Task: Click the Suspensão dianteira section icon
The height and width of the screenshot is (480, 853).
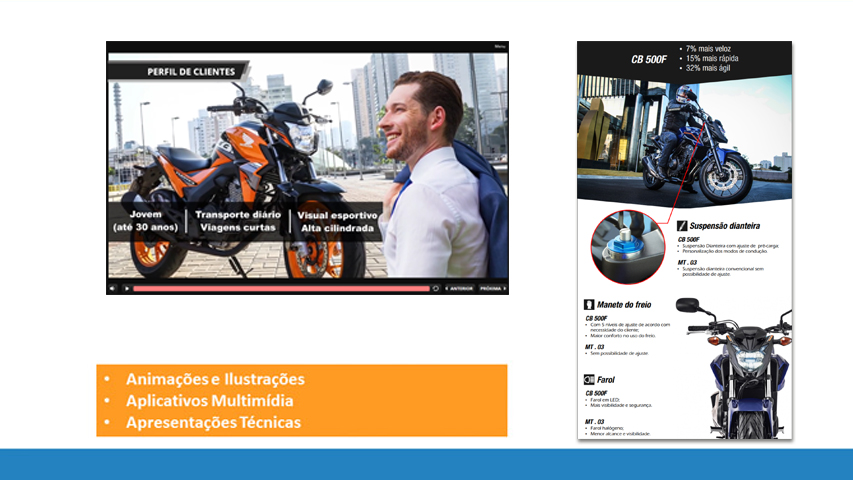Action: pyautogui.click(x=683, y=226)
